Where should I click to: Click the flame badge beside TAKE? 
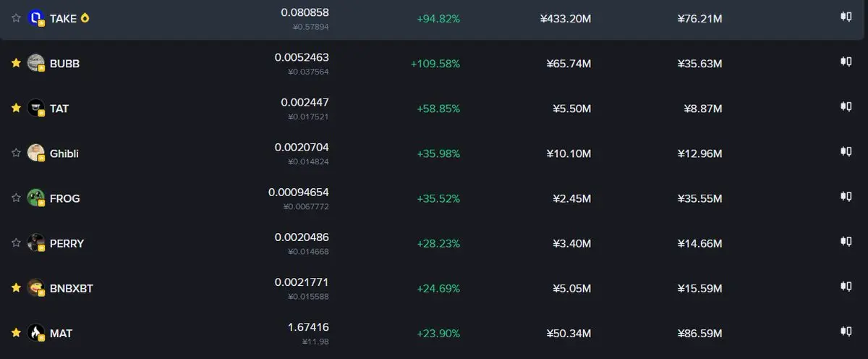(x=86, y=18)
